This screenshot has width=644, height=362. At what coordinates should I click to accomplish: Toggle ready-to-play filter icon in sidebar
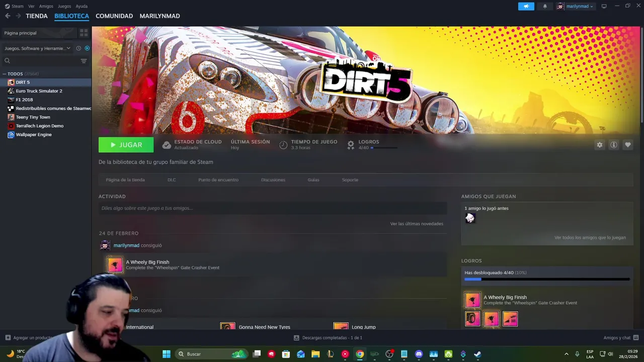click(87, 48)
